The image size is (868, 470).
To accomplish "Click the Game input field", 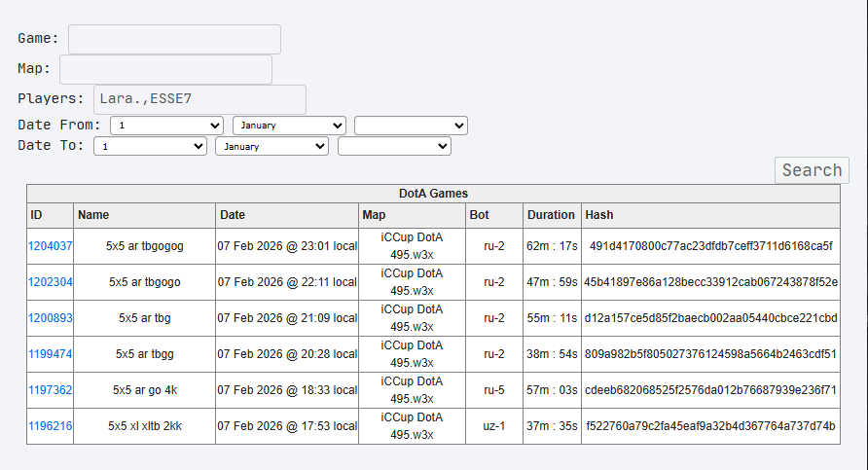I will [174, 39].
